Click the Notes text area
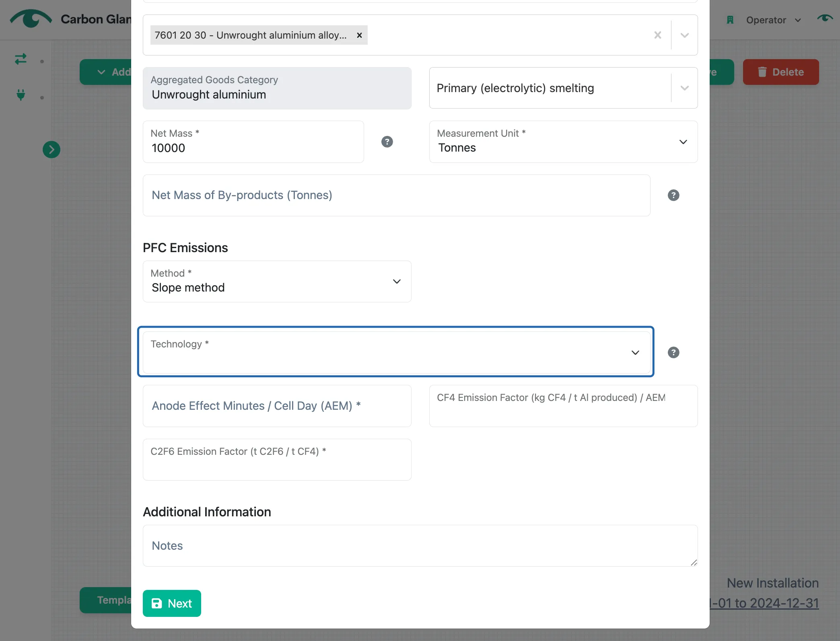840x641 pixels. (420, 546)
